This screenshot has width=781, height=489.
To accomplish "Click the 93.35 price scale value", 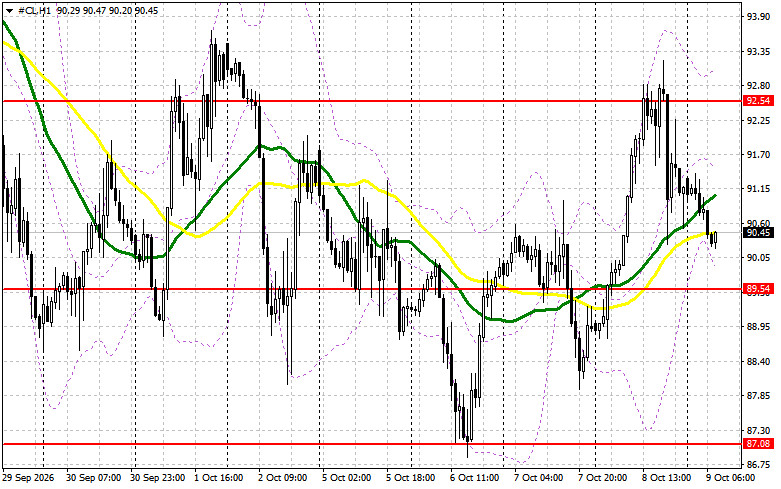I will (758, 52).
